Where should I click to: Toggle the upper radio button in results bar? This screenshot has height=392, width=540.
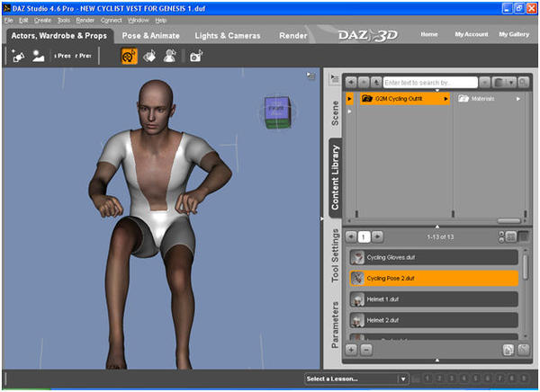click(x=501, y=234)
